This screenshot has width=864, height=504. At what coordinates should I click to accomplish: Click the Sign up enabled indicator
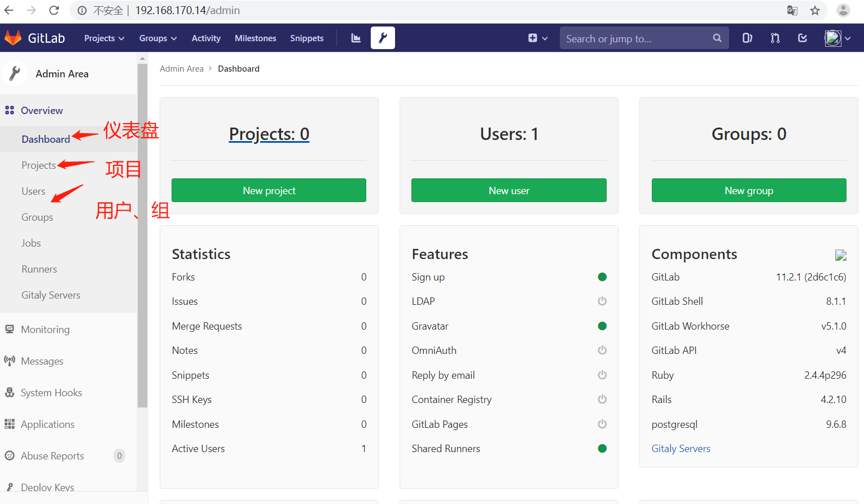(x=602, y=277)
